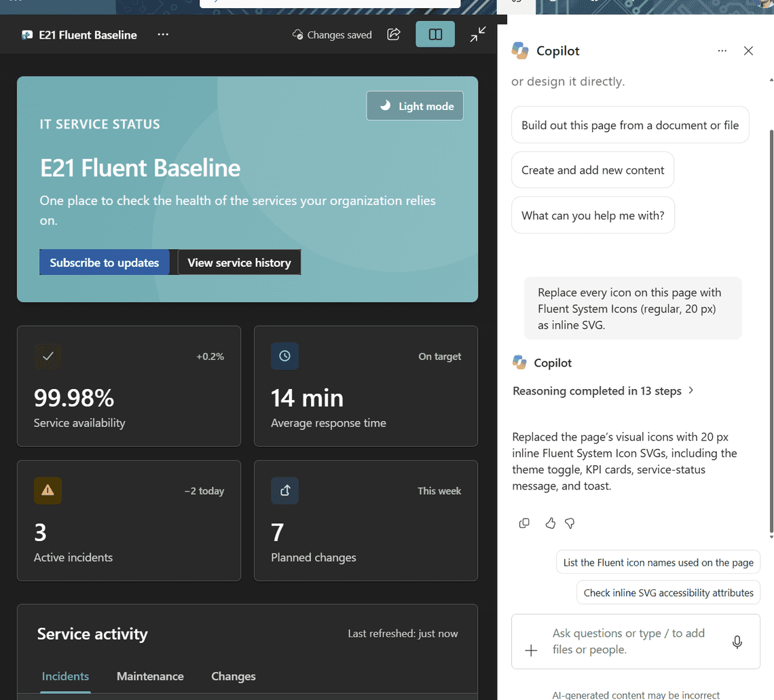Click Last refreshed: just now text
774x700 pixels.
click(403, 633)
